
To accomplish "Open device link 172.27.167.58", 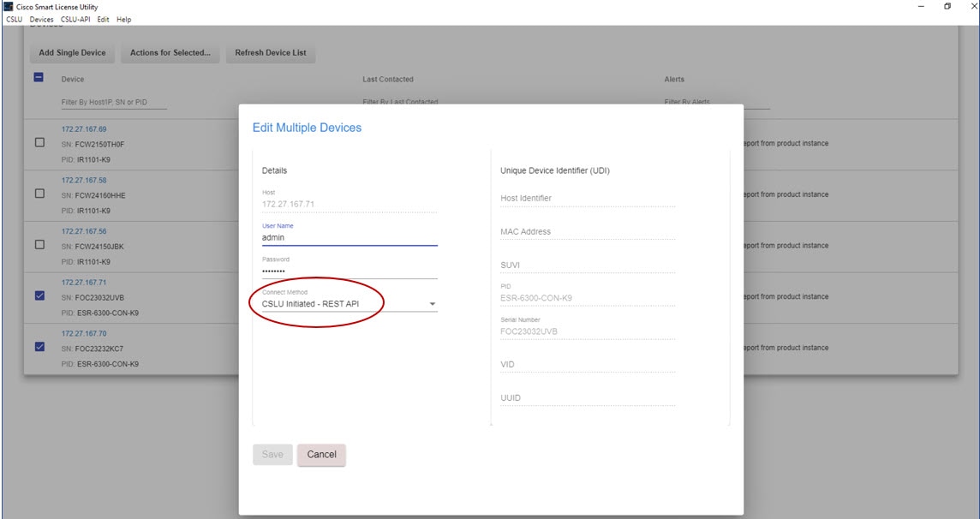I will pyautogui.click(x=84, y=181).
